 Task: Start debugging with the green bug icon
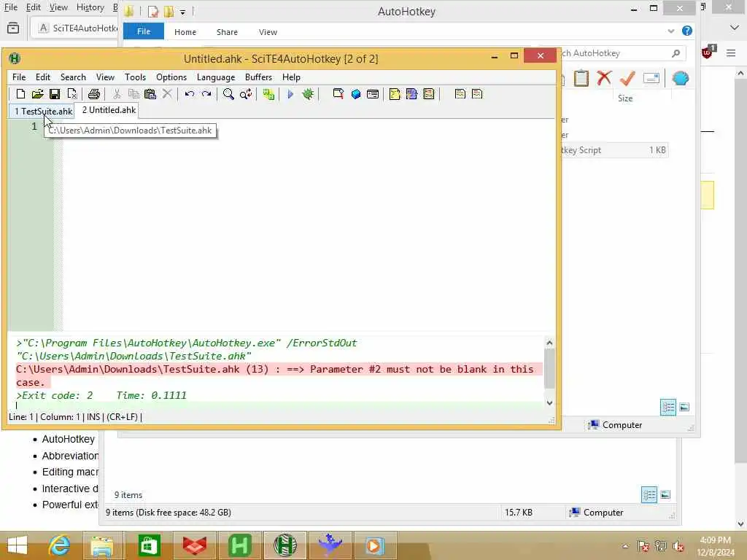click(x=308, y=94)
